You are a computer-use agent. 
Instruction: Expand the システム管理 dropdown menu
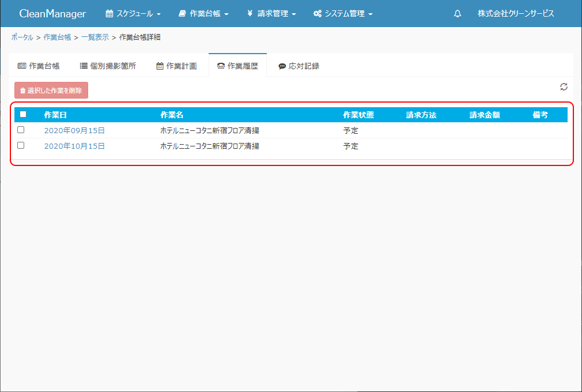coord(343,14)
